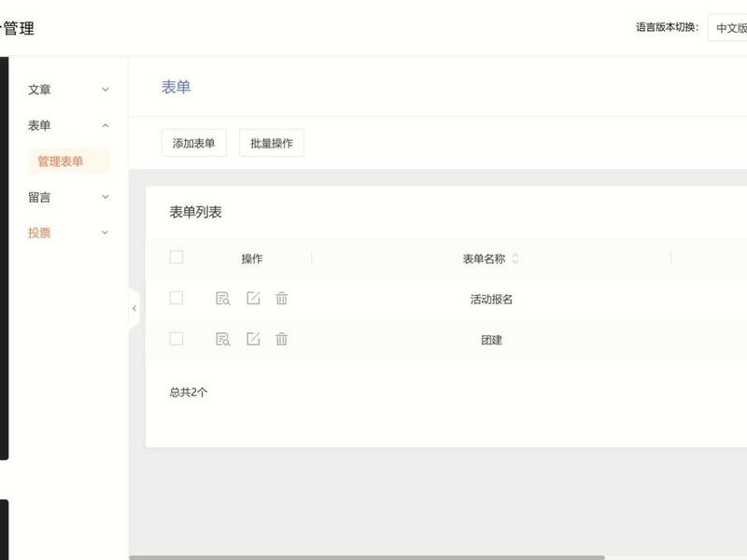Delete the 团建 form

pos(282,339)
